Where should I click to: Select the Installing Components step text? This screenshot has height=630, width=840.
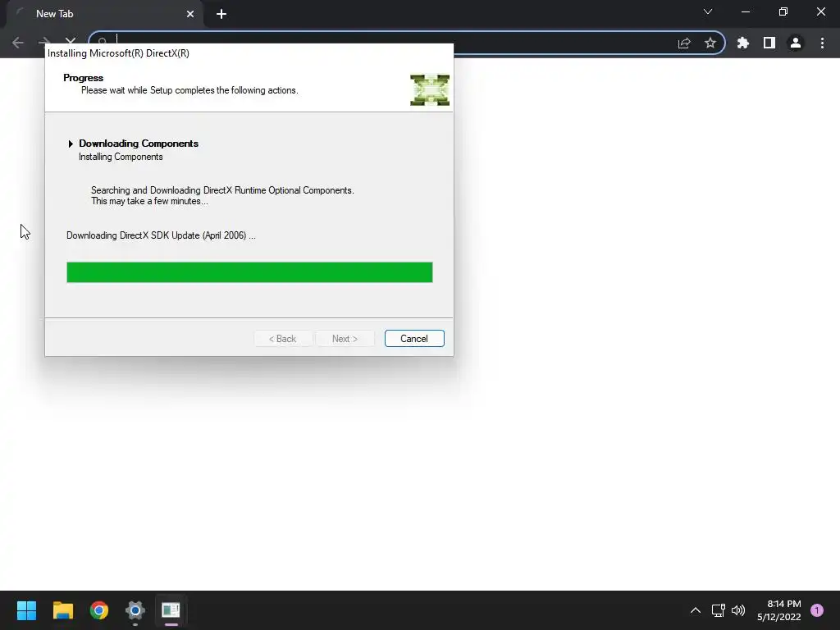[x=121, y=157]
